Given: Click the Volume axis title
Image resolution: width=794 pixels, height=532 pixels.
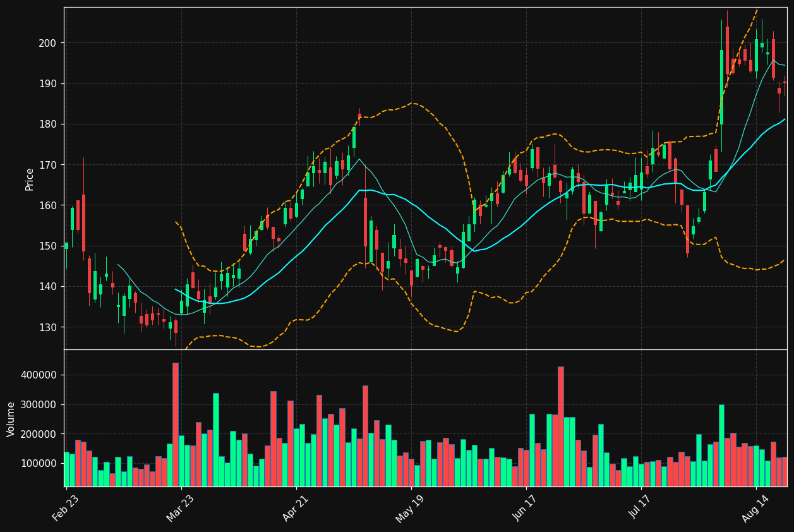Looking at the screenshot, I should [11, 419].
